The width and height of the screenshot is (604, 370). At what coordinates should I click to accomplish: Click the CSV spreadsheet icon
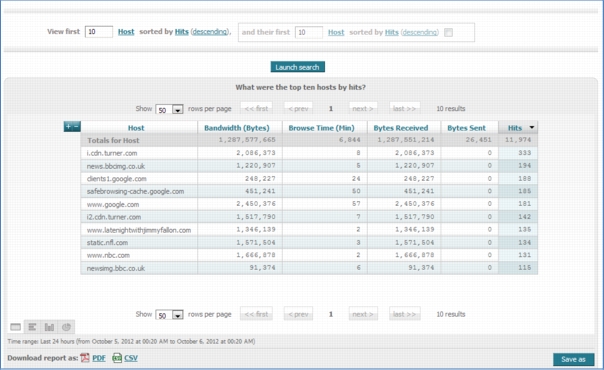[x=117, y=358]
